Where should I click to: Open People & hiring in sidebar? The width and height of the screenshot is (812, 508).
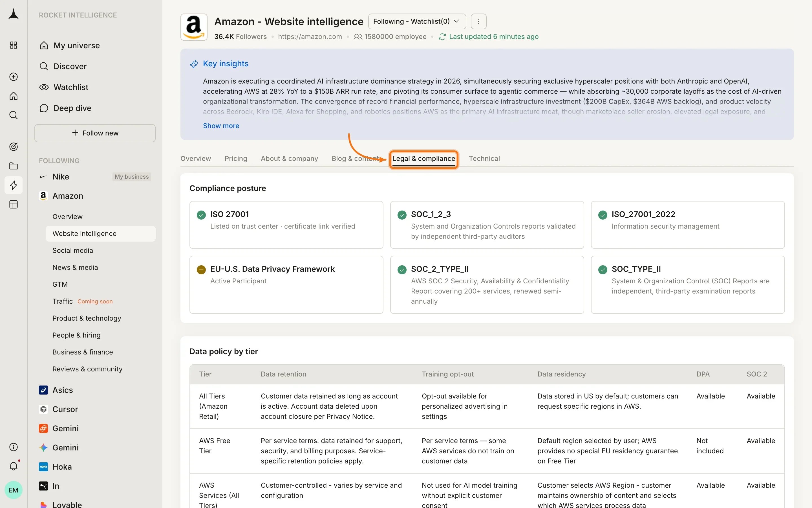(76, 335)
